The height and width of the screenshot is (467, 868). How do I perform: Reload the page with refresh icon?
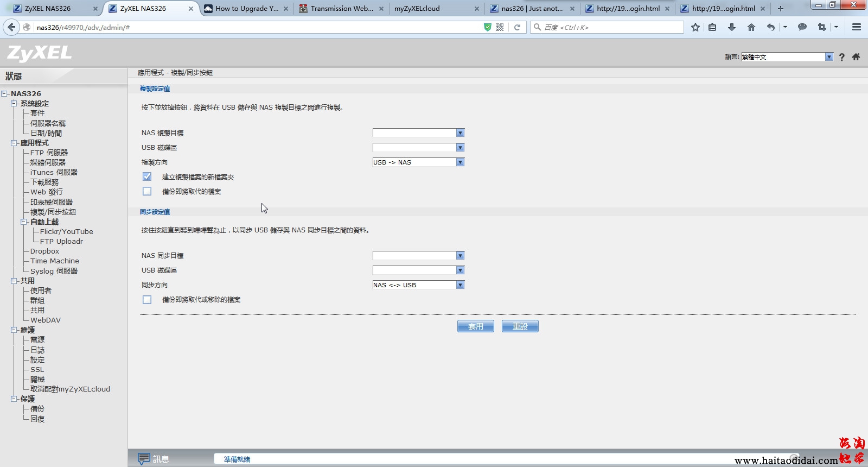[x=517, y=27]
